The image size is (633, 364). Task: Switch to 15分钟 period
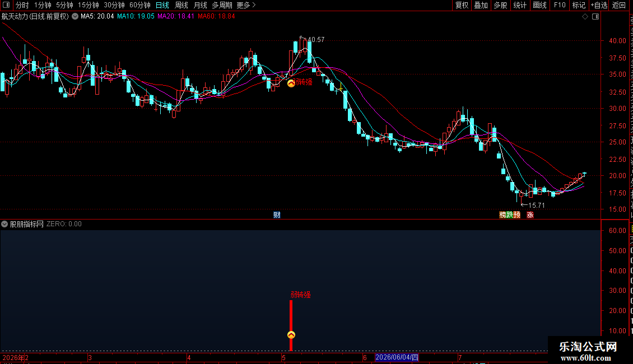click(x=89, y=5)
